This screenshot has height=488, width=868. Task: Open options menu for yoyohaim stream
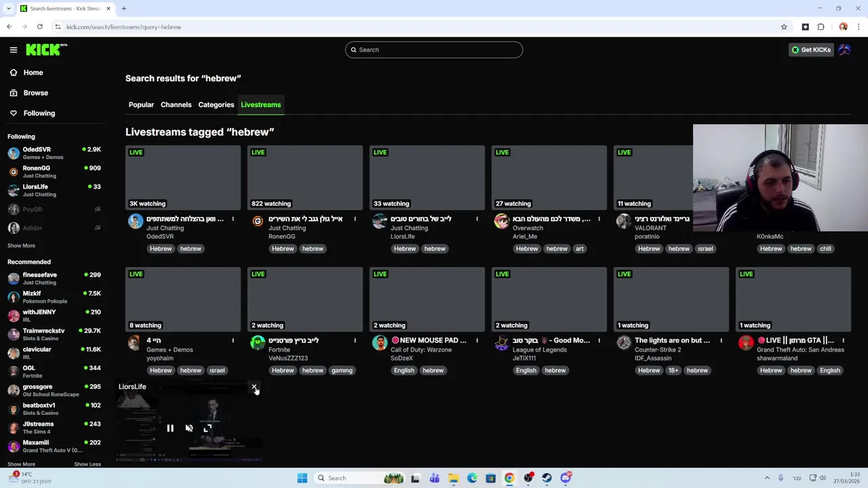point(233,340)
